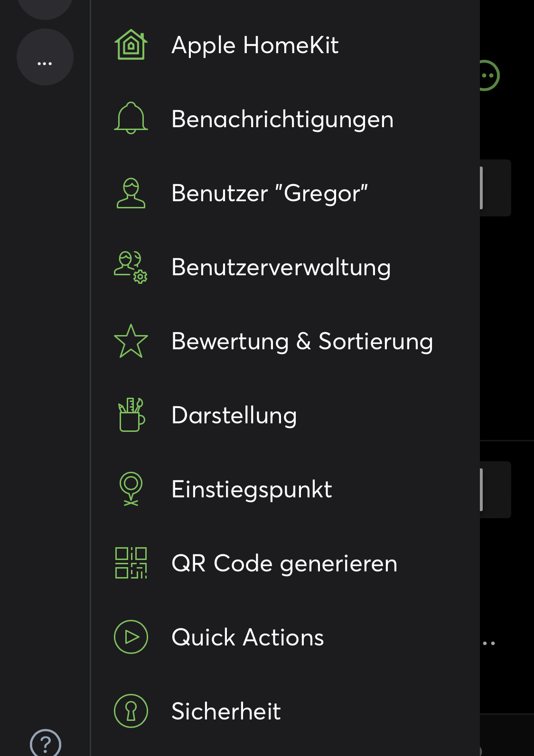Click the Apple HomeKit house icon

pos(131,45)
